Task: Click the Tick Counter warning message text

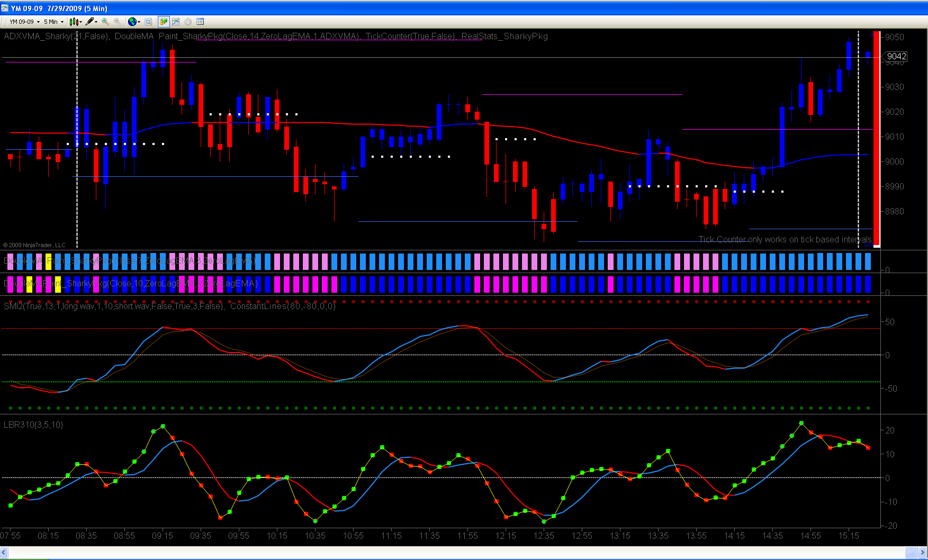Action: tap(785, 239)
